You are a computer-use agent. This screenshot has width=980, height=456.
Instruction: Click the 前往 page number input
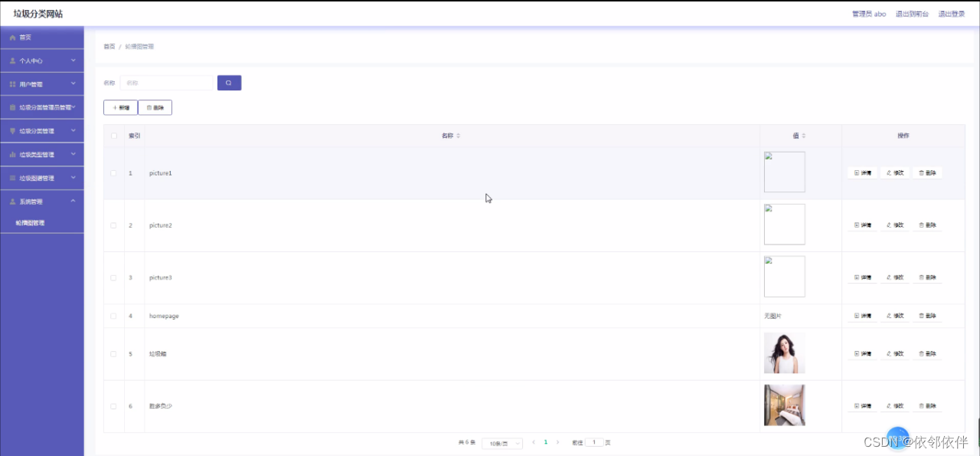click(x=594, y=442)
